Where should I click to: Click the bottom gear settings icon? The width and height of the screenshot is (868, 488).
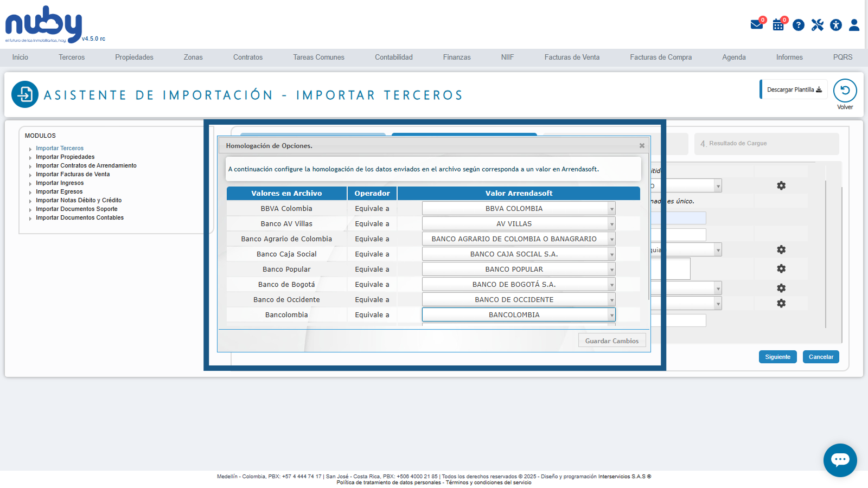tap(781, 303)
